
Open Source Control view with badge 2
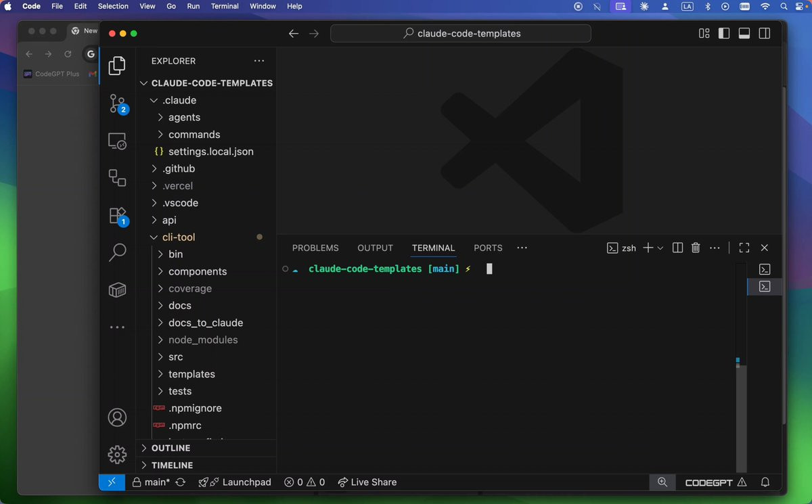pos(118,104)
